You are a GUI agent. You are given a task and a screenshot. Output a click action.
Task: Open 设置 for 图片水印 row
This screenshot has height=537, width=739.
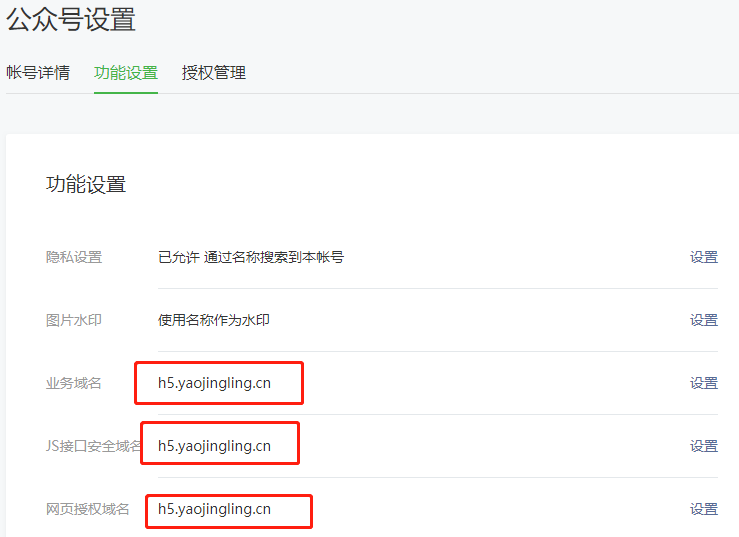pyautogui.click(x=704, y=320)
